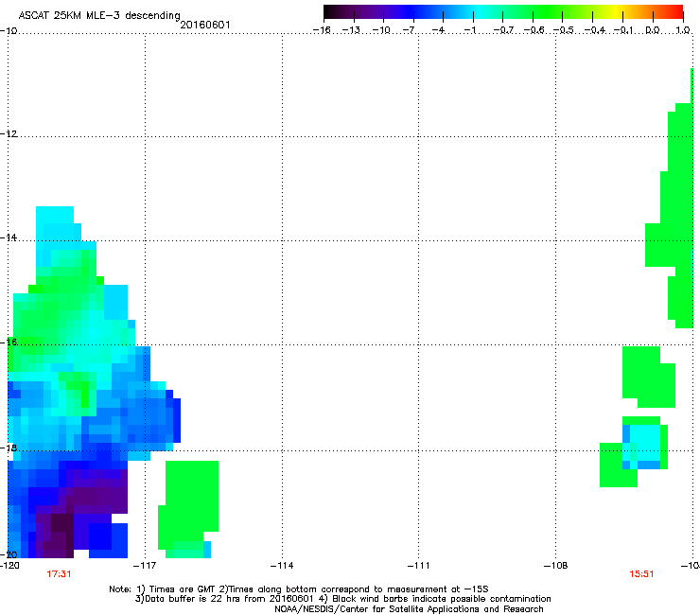The height and width of the screenshot is (615, 700).
Task: Click the longitude axis label -114
Action: pyautogui.click(x=282, y=566)
